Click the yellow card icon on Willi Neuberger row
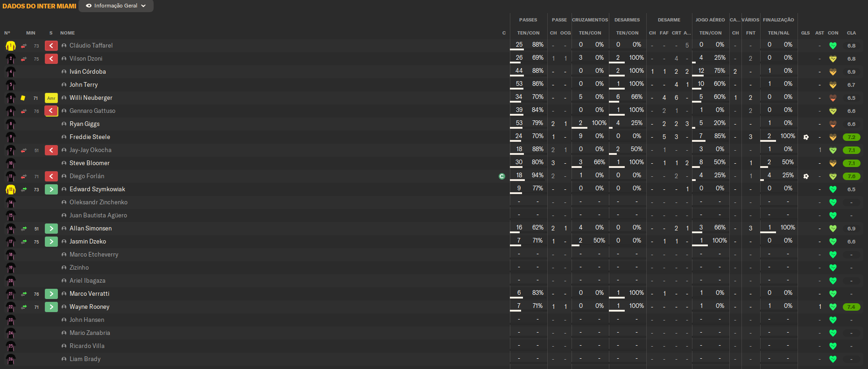 point(23,98)
